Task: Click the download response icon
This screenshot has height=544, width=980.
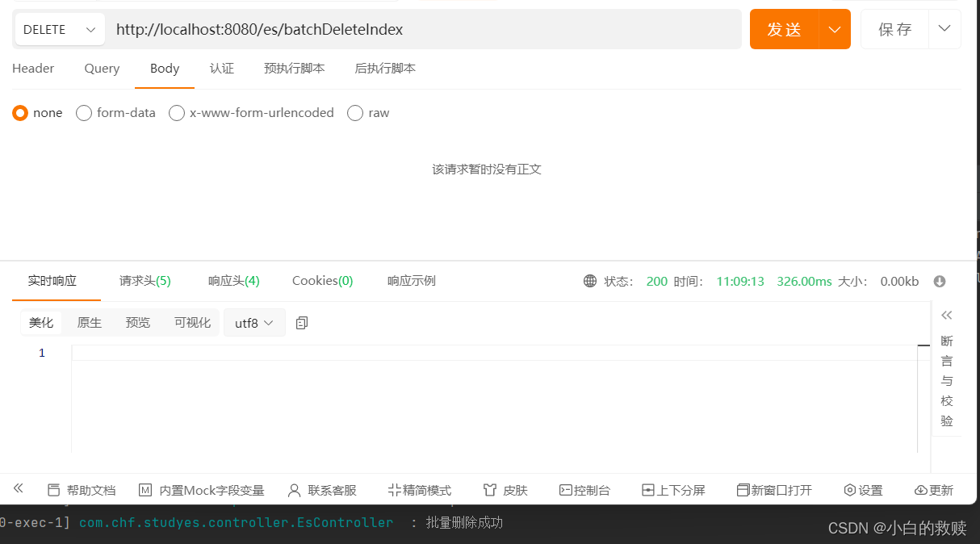Action: (x=939, y=282)
